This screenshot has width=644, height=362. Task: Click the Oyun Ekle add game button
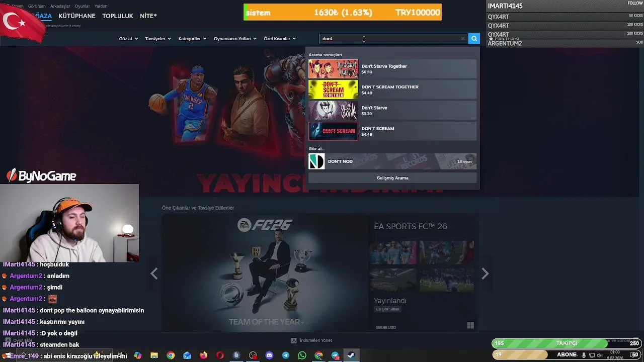[19, 340]
